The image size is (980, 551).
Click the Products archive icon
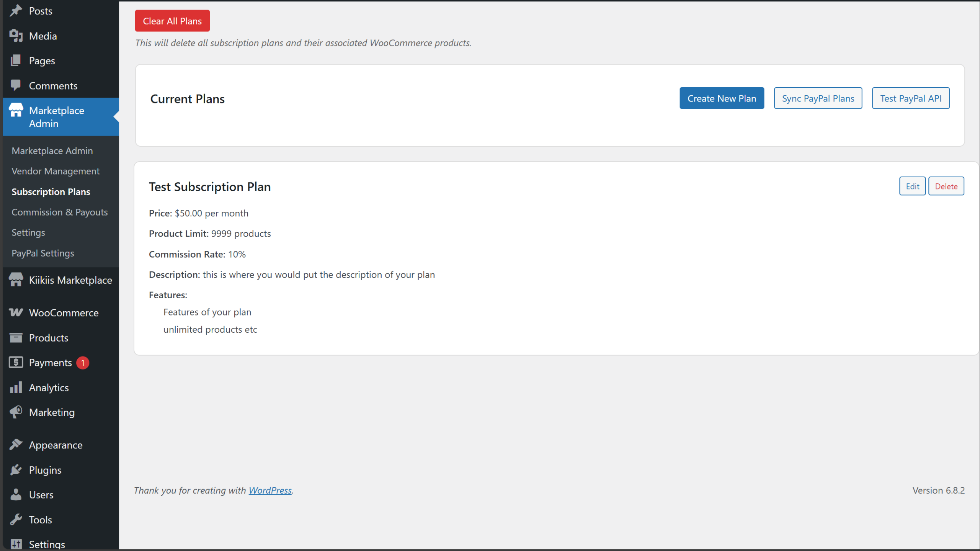(16, 337)
